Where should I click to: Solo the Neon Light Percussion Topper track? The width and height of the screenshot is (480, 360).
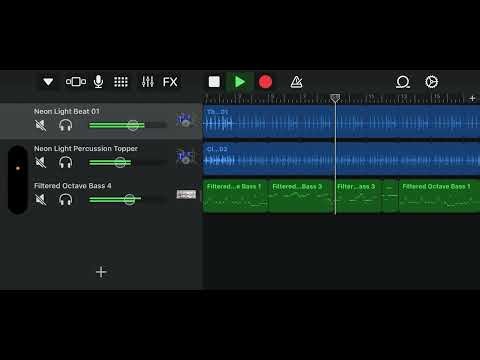click(x=65, y=163)
